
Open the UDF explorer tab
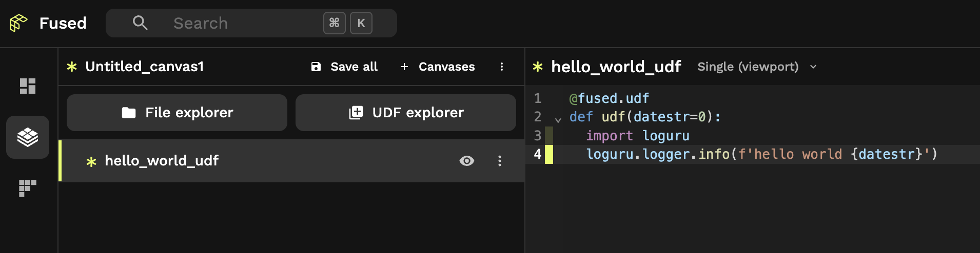point(406,113)
